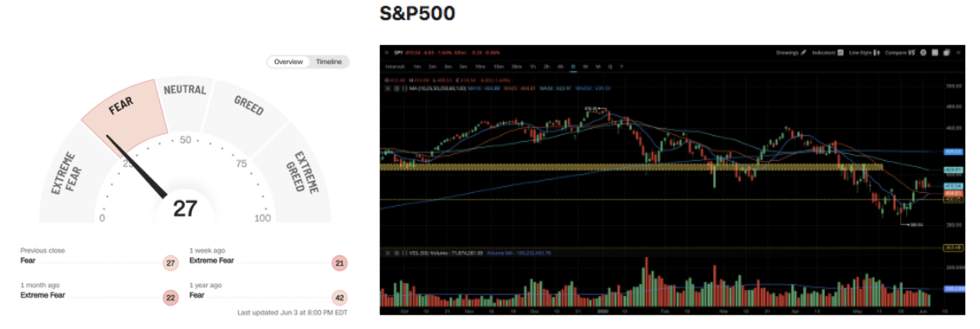Select the 1h interval
This screenshot has width=980, height=329.
pos(533,67)
